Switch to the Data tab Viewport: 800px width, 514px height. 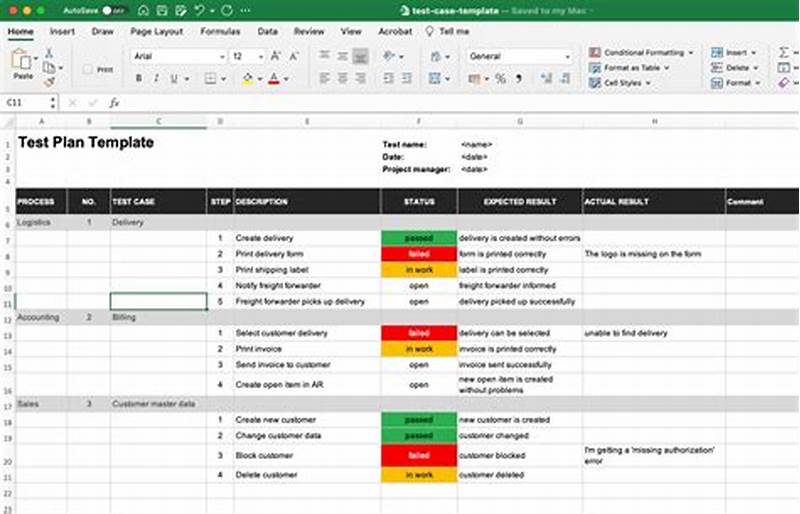pyautogui.click(x=267, y=31)
